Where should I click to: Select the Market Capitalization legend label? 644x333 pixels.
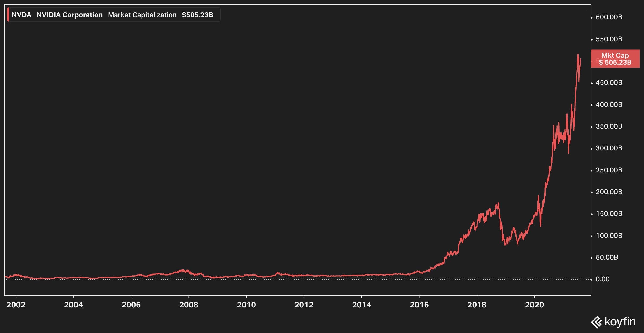point(142,15)
